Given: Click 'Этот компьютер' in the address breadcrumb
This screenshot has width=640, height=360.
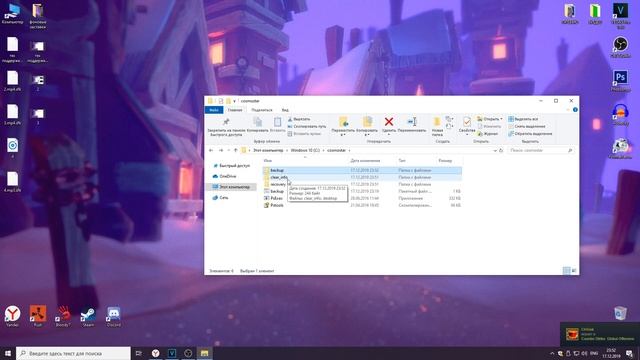Looking at the screenshot, I should pyautogui.click(x=268, y=151).
